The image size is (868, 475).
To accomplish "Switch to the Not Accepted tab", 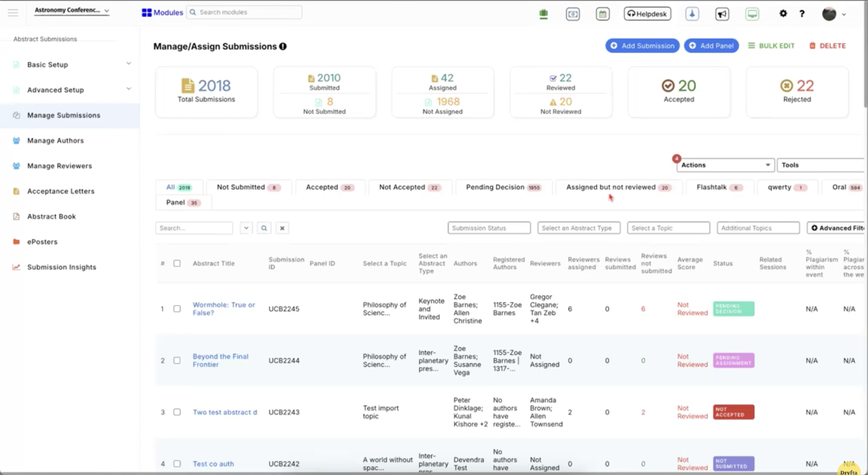I will pyautogui.click(x=410, y=187).
